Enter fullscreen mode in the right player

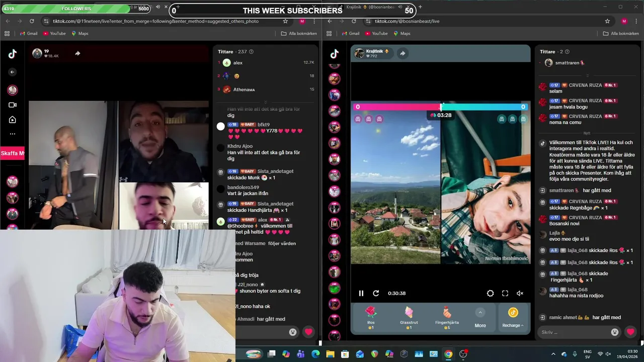505,293
